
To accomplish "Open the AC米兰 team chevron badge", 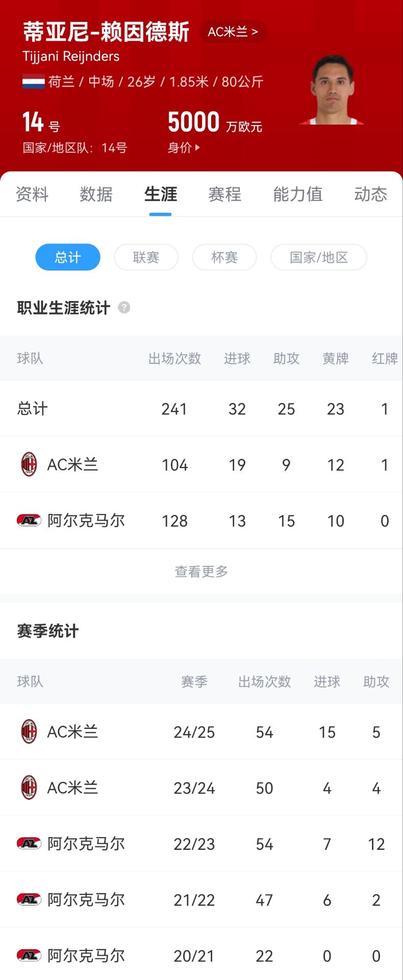I will coord(233,32).
